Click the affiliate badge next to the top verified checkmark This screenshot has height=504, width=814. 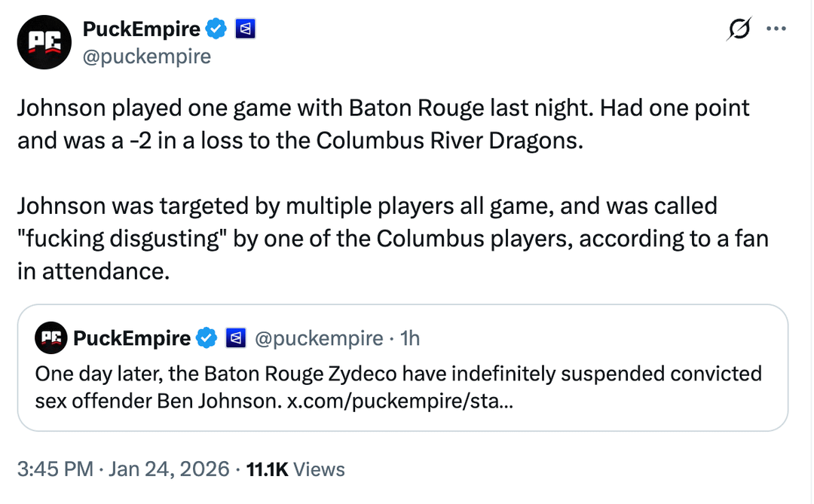(246, 29)
